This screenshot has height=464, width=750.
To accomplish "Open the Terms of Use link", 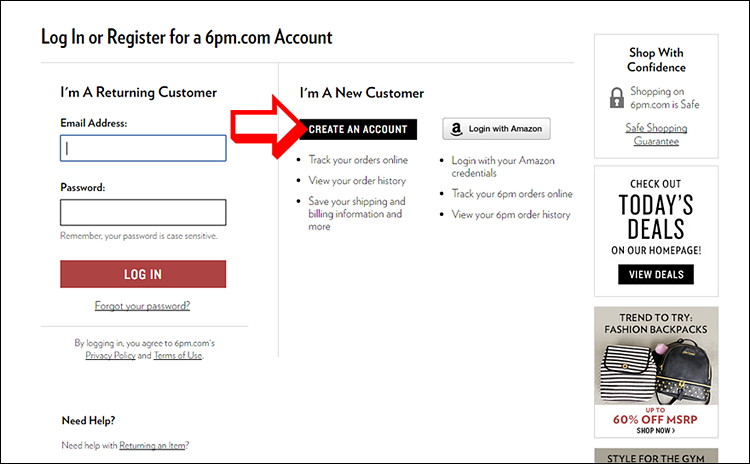I will click(x=178, y=355).
